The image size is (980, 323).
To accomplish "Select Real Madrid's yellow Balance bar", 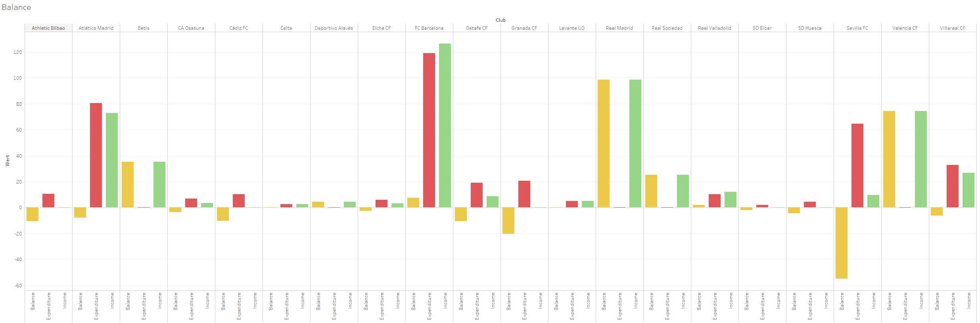I will coord(604,143).
